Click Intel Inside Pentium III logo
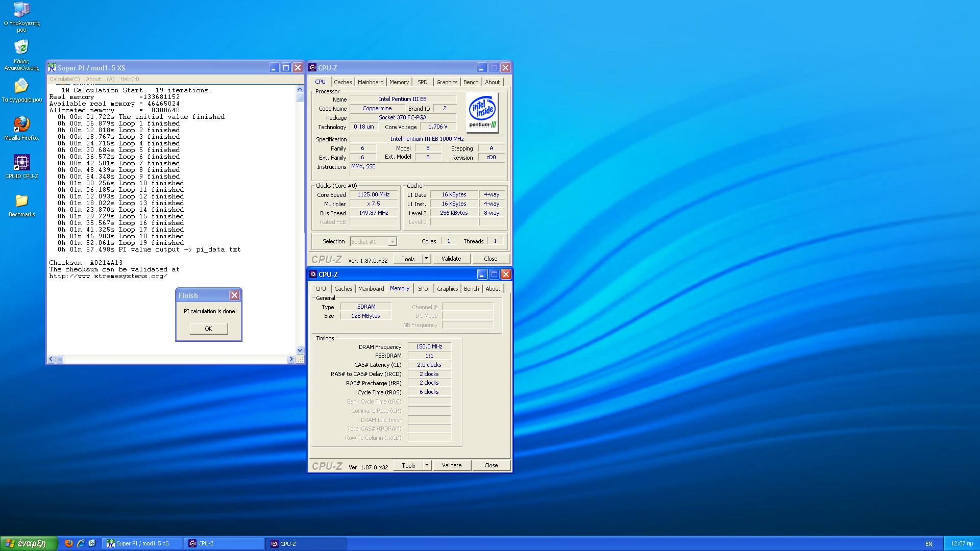 (x=482, y=112)
